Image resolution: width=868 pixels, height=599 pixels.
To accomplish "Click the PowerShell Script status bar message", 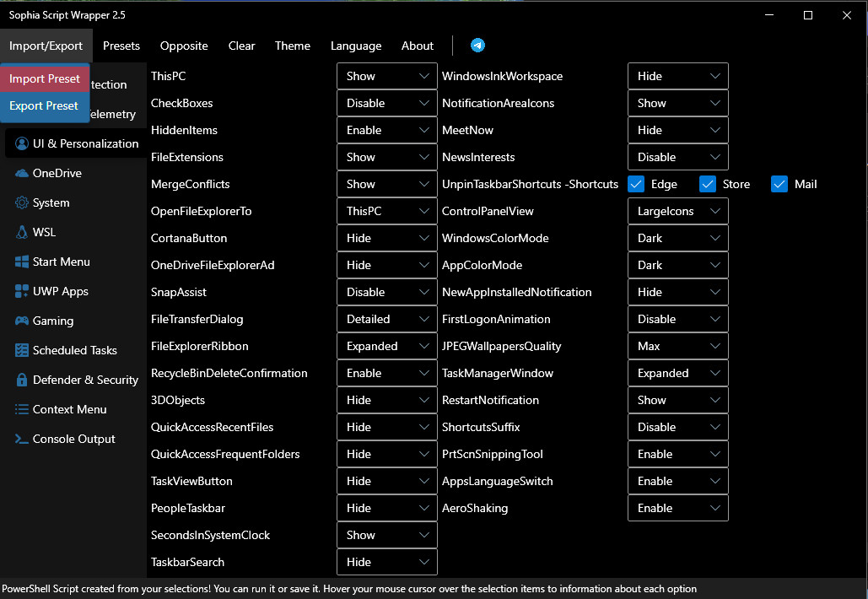I will coord(349,589).
